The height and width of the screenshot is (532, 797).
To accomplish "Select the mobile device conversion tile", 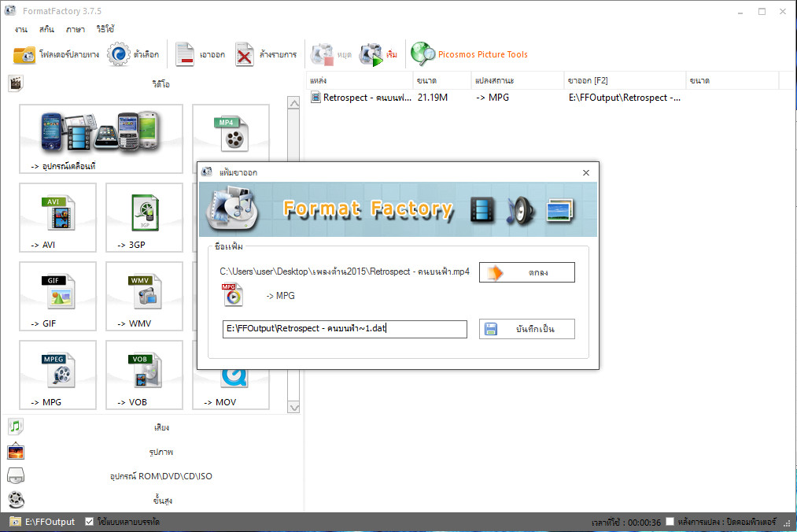I will coord(101,139).
